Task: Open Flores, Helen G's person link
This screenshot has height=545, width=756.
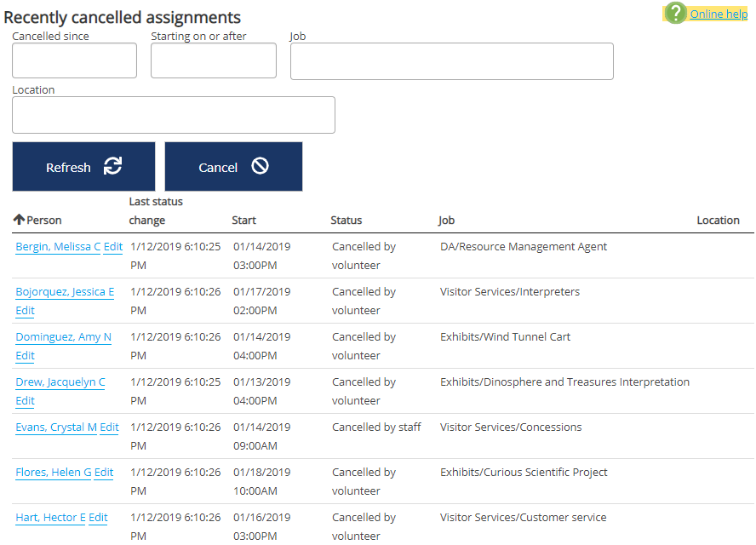Action: (x=53, y=473)
